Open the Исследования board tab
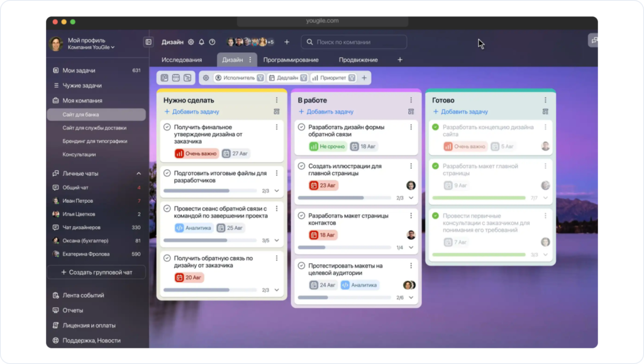Image resolution: width=644 pixels, height=364 pixels. [182, 60]
